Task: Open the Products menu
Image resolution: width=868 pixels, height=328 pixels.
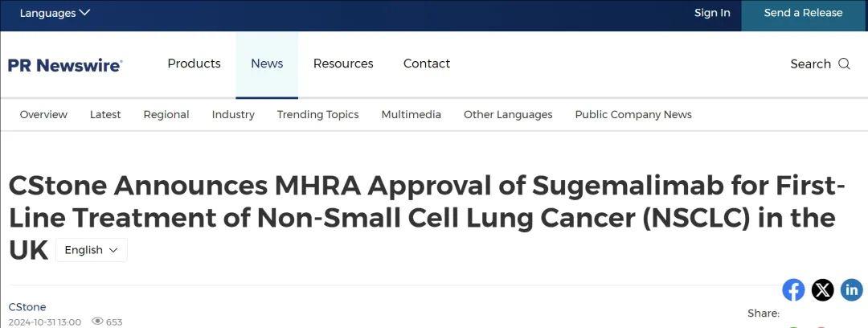Action: click(194, 64)
